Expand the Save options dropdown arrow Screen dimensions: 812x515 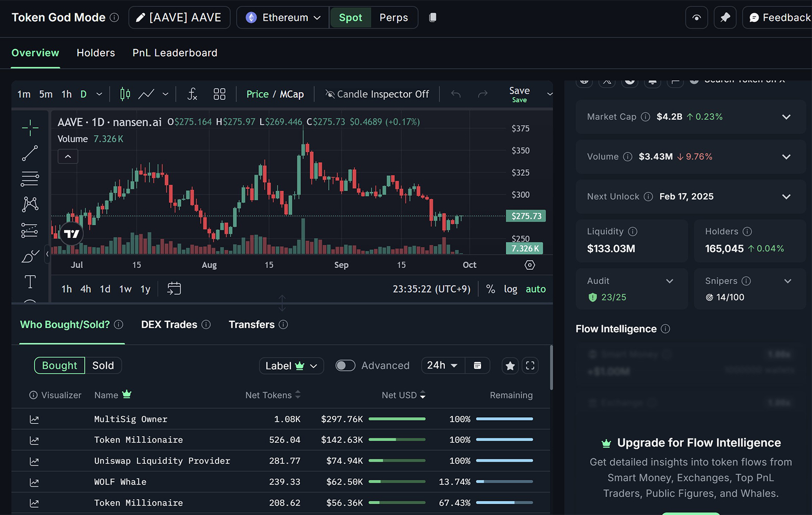coord(550,94)
